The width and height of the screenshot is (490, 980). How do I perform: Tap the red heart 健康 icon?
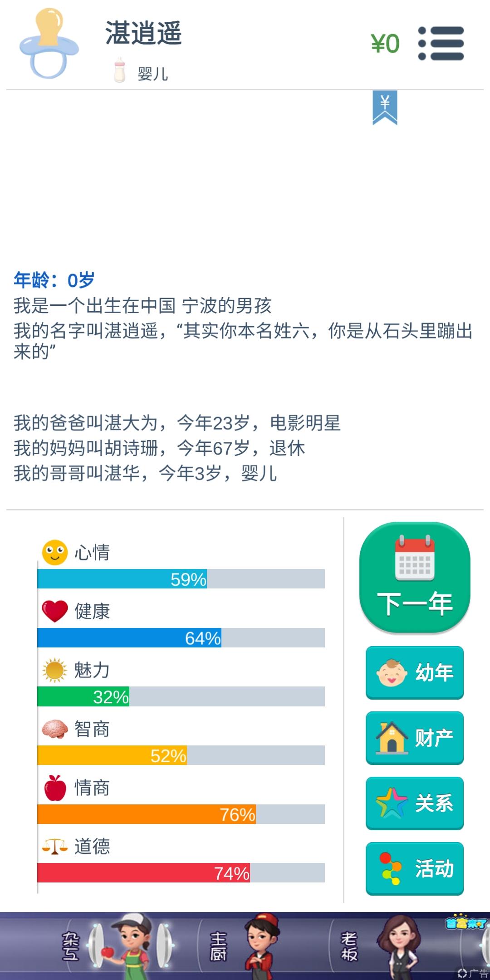click(55, 611)
